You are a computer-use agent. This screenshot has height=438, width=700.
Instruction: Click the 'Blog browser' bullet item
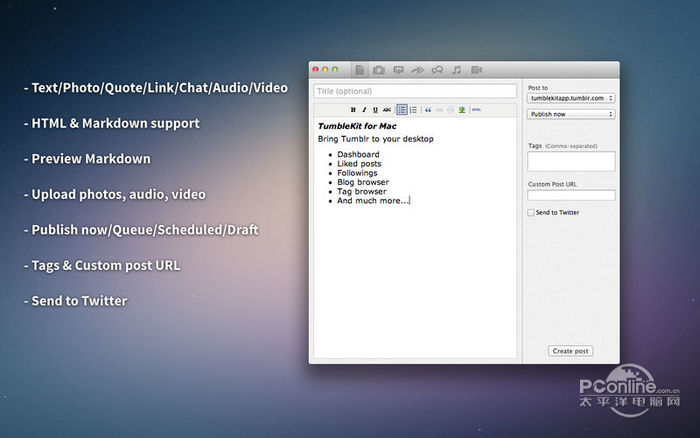coord(363,182)
